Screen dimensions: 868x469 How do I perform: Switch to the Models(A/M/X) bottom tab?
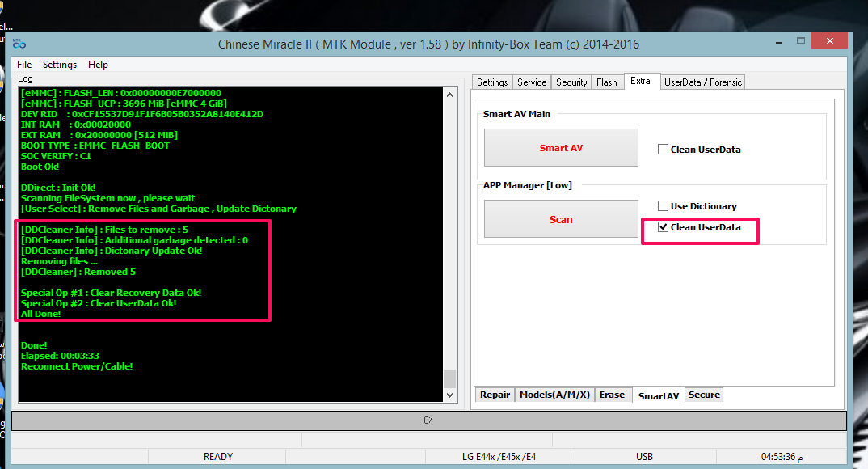pos(554,395)
